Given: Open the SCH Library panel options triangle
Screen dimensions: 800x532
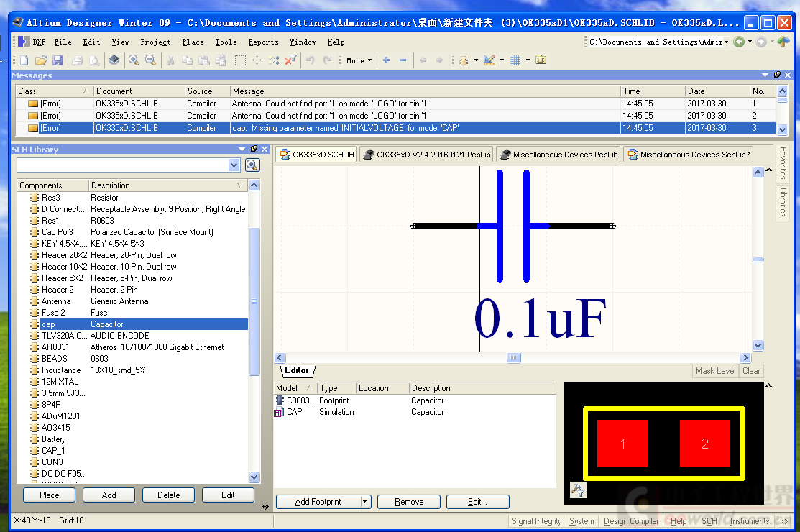Looking at the screenshot, I should 242,149.
